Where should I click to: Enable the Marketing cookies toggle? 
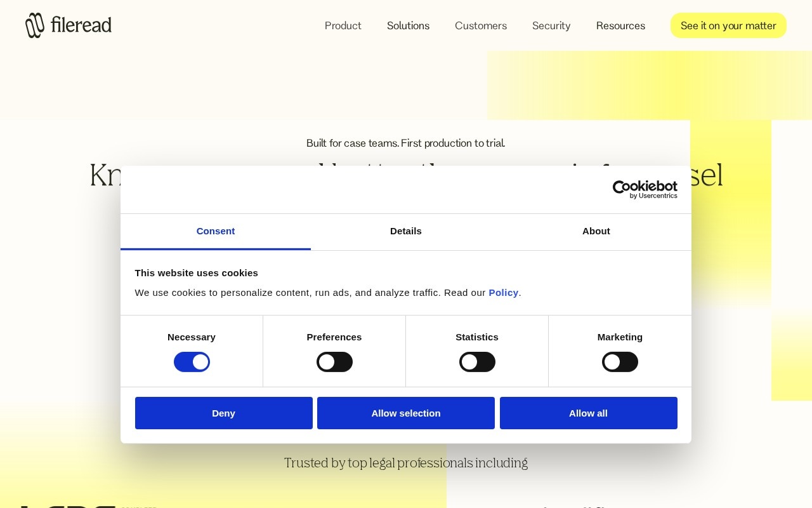(620, 362)
